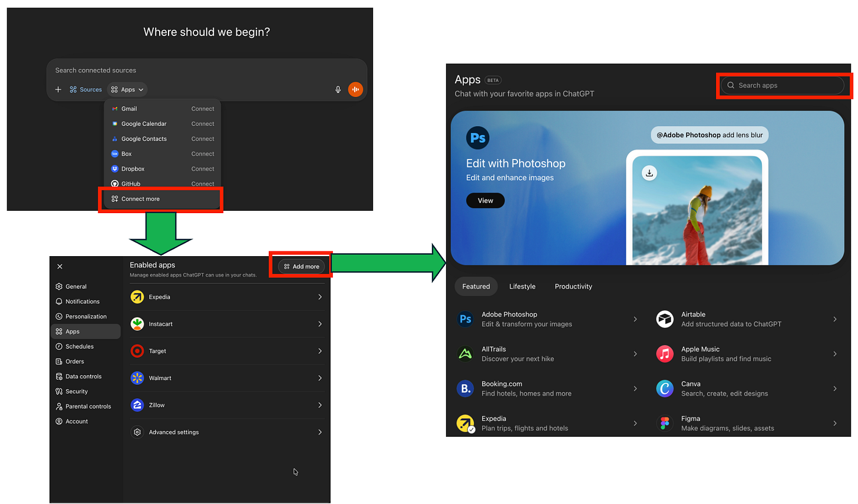This screenshot has width=858, height=504.
Task: Click the Instacart carrot icon
Action: pos(137,324)
